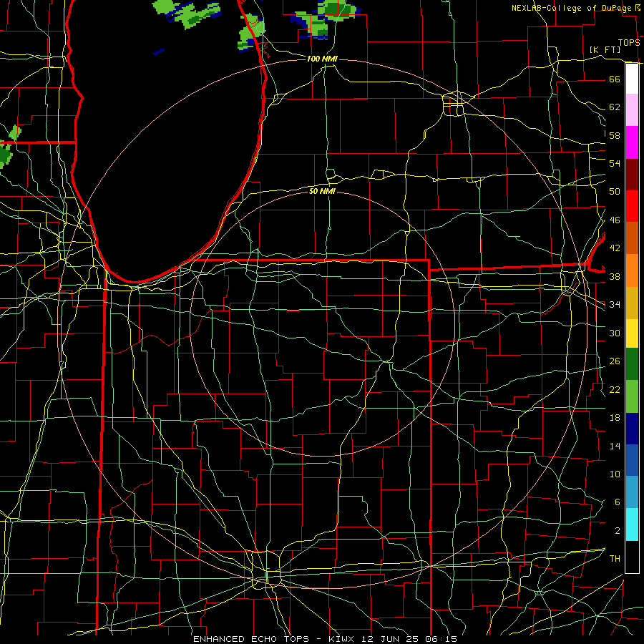Image resolution: width=644 pixels, height=644 pixels.
Task: Click the legend value '26'
Action: [615, 361]
